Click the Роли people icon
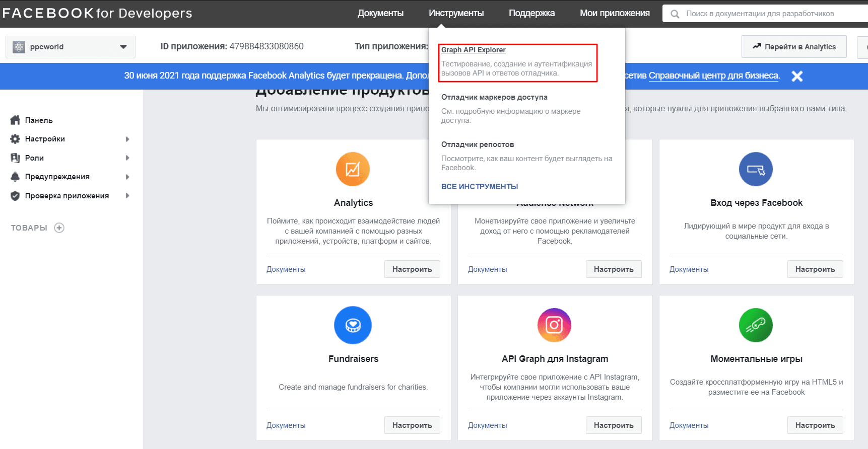The width and height of the screenshot is (868, 449). (x=15, y=158)
